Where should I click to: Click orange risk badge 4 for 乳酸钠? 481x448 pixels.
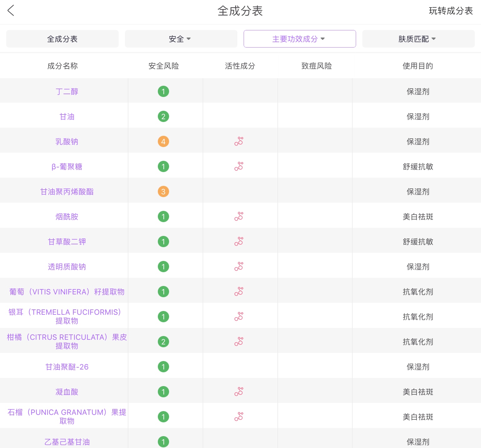point(163,141)
